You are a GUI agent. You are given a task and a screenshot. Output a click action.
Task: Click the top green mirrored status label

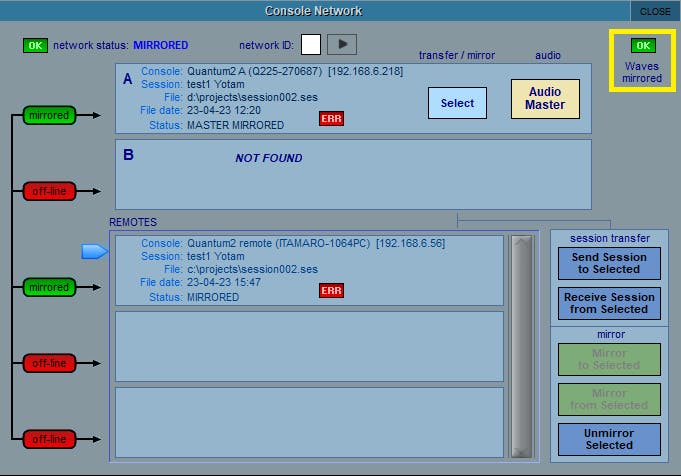(x=49, y=116)
